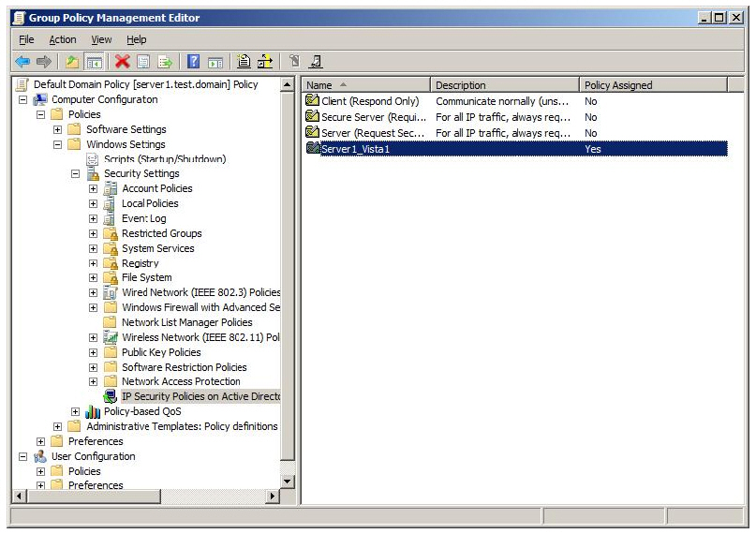756x534 pixels.
Task: Expand the Public Key Policies node
Action: coord(93,353)
